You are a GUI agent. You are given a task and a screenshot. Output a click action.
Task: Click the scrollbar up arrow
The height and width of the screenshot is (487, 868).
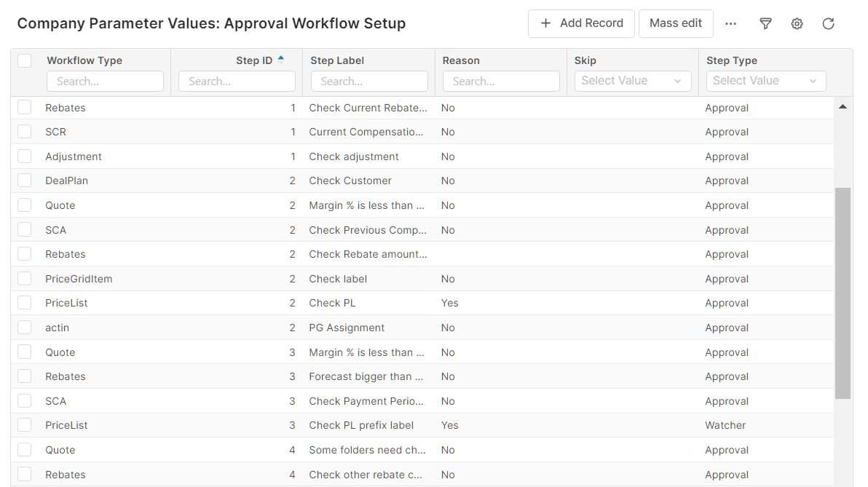(843, 107)
